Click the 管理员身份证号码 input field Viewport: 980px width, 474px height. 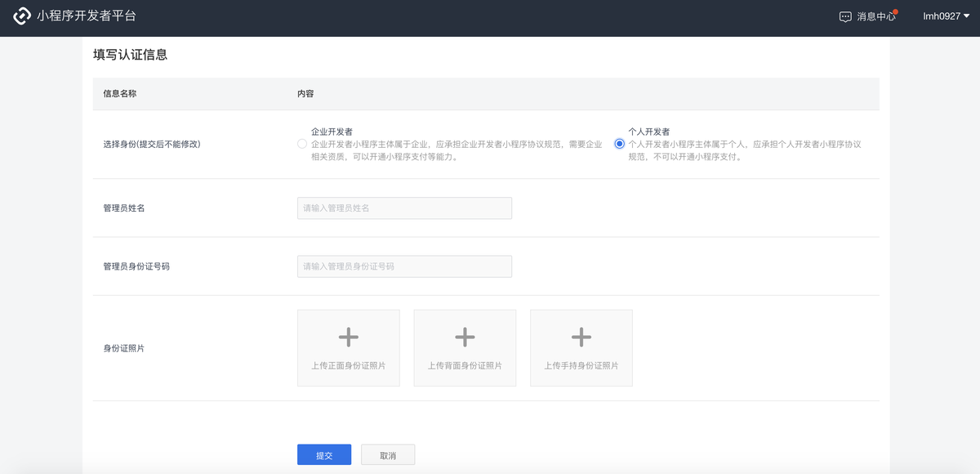point(404,266)
